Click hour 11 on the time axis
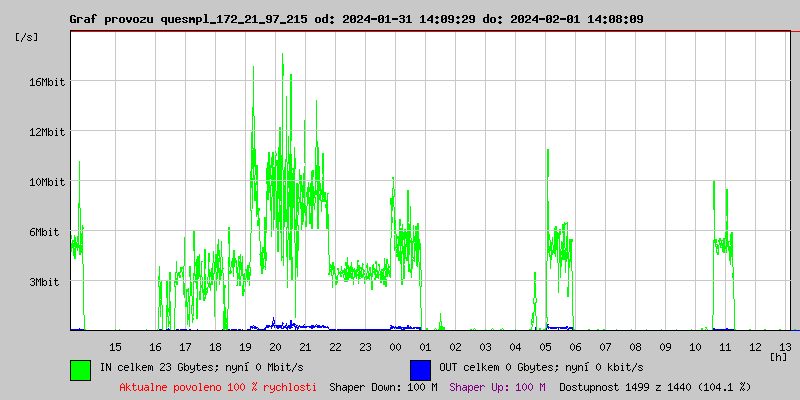The image size is (800, 400). (x=725, y=346)
